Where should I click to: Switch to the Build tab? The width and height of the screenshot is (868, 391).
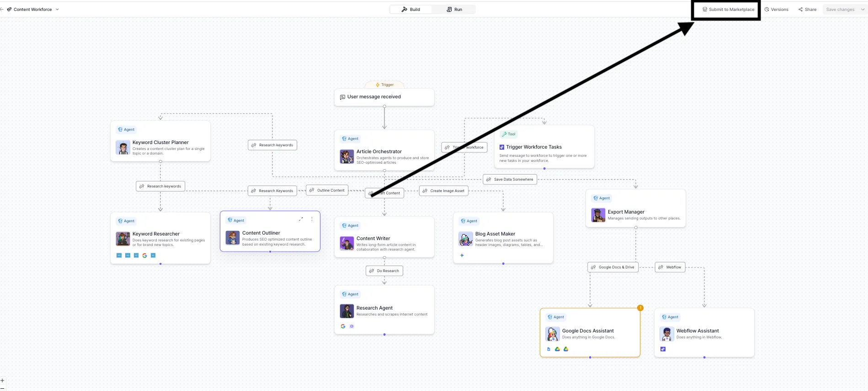tap(410, 9)
